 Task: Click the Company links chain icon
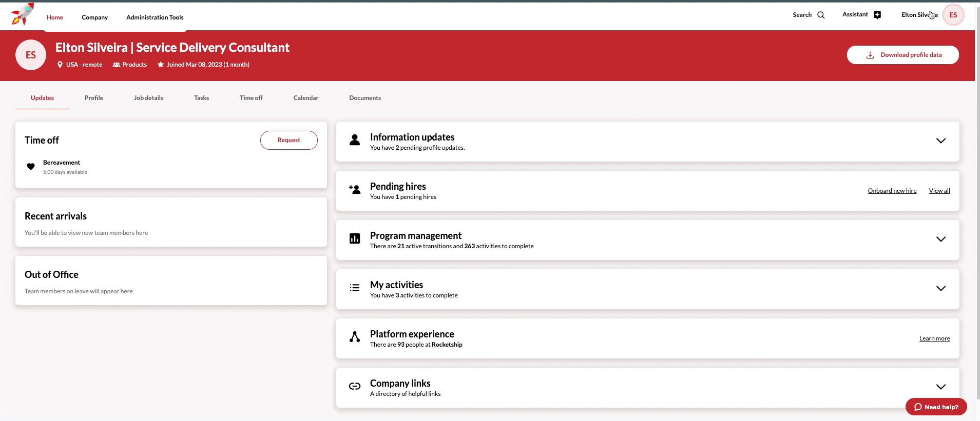[x=354, y=387]
